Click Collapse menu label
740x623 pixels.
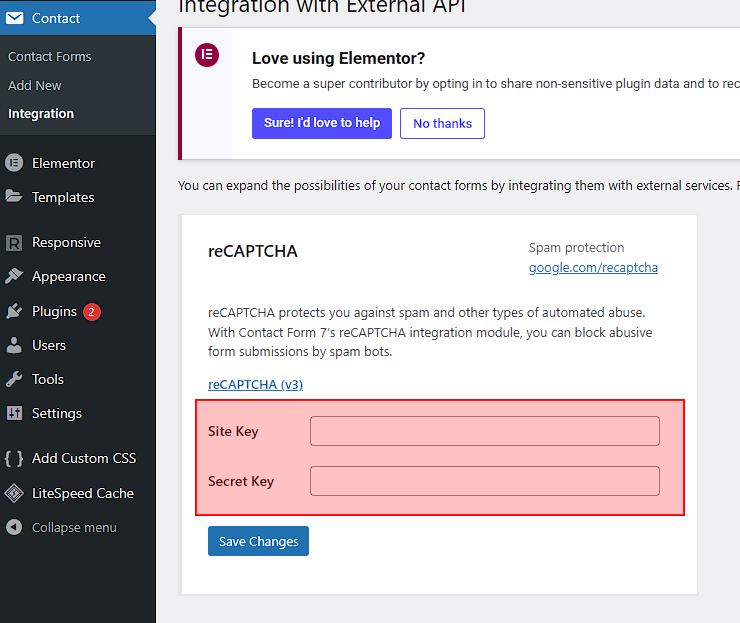[x=74, y=528]
